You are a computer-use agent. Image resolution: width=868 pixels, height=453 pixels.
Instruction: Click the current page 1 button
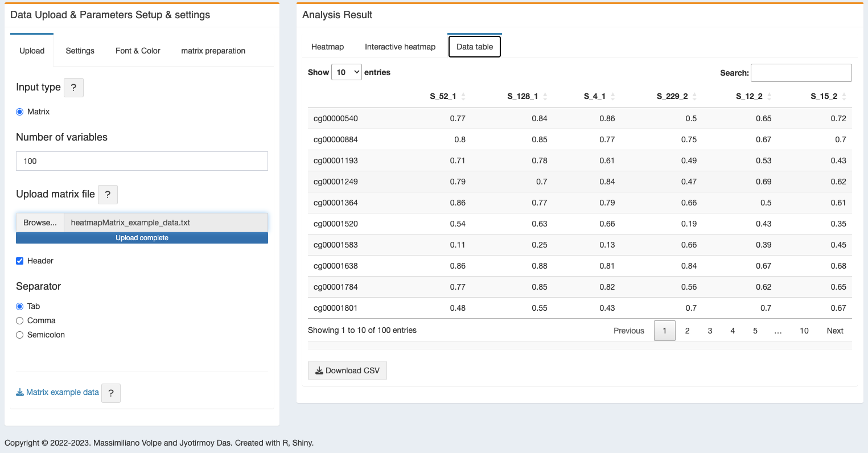pos(665,331)
